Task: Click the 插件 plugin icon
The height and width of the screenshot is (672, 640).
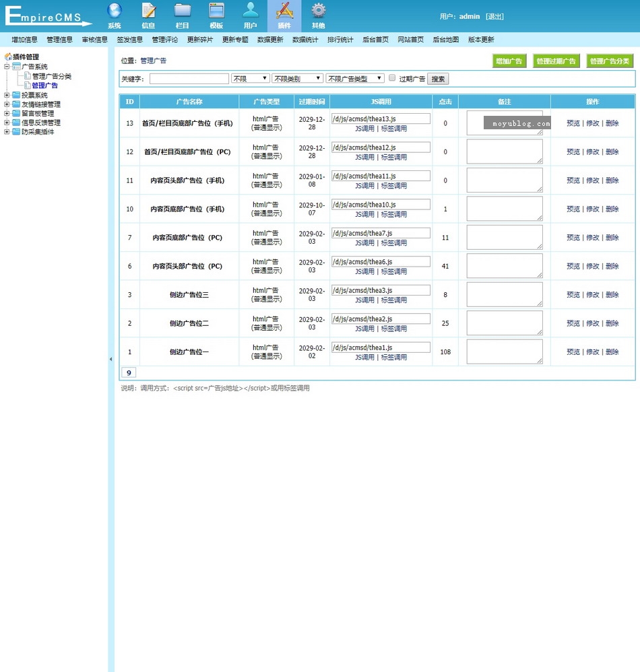Action: [x=284, y=11]
